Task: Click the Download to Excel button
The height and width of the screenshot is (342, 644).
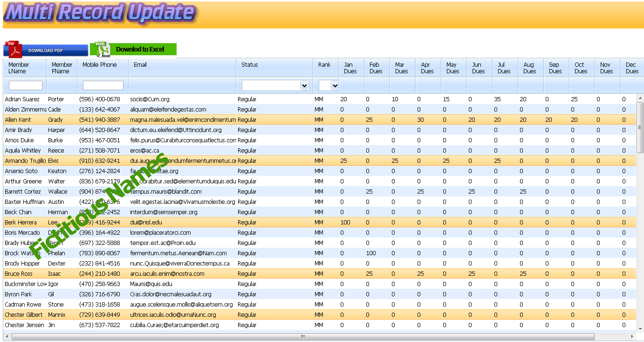Action: 140,49
